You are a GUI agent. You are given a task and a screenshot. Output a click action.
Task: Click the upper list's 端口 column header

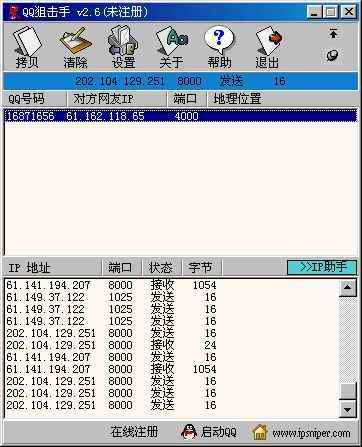click(187, 99)
